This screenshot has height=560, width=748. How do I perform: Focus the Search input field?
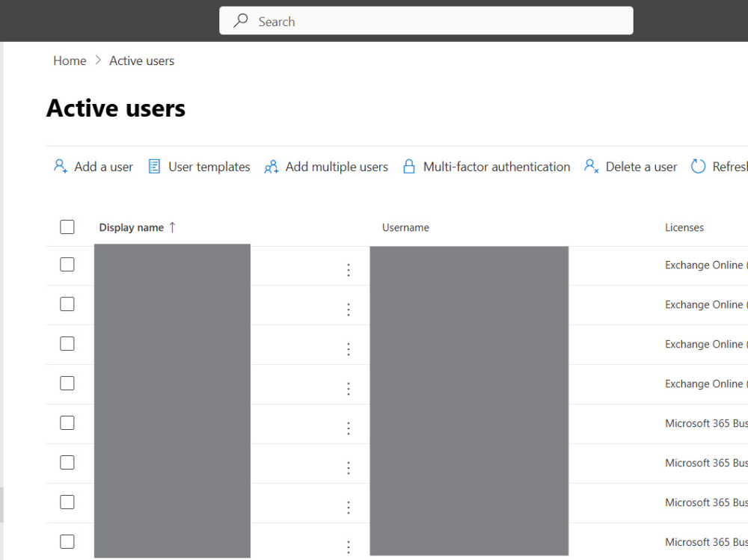pos(426,20)
